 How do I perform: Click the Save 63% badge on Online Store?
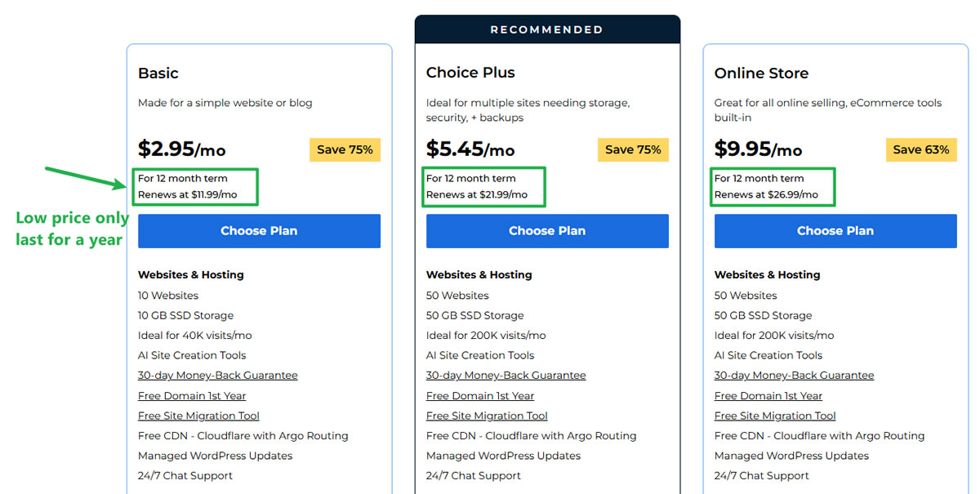[921, 150]
